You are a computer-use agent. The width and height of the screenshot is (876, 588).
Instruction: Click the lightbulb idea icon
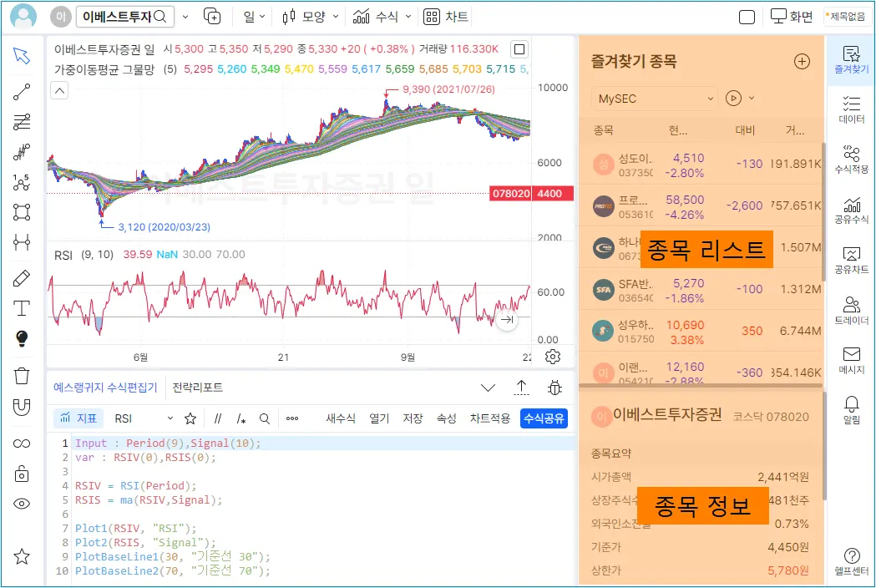point(22,338)
